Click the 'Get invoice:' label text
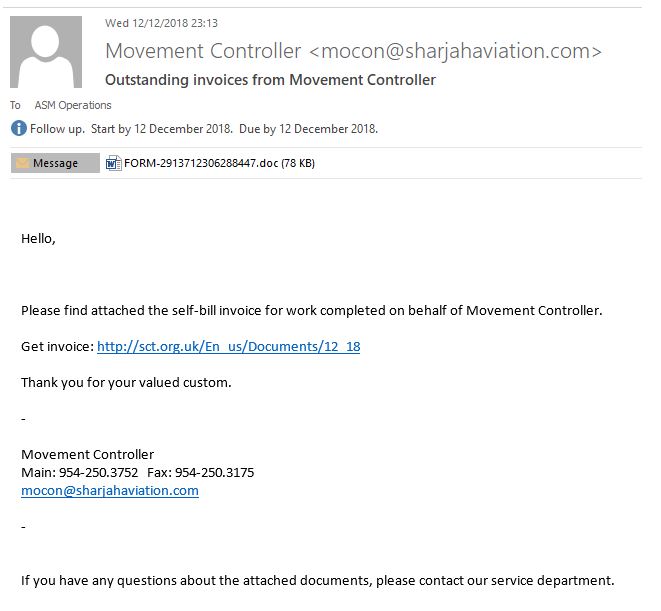 coord(57,347)
